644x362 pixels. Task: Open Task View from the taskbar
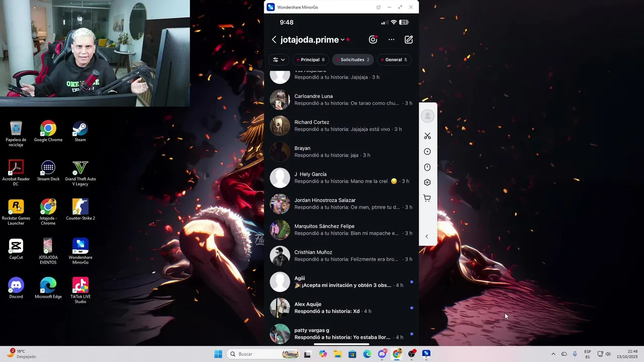click(x=307, y=354)
